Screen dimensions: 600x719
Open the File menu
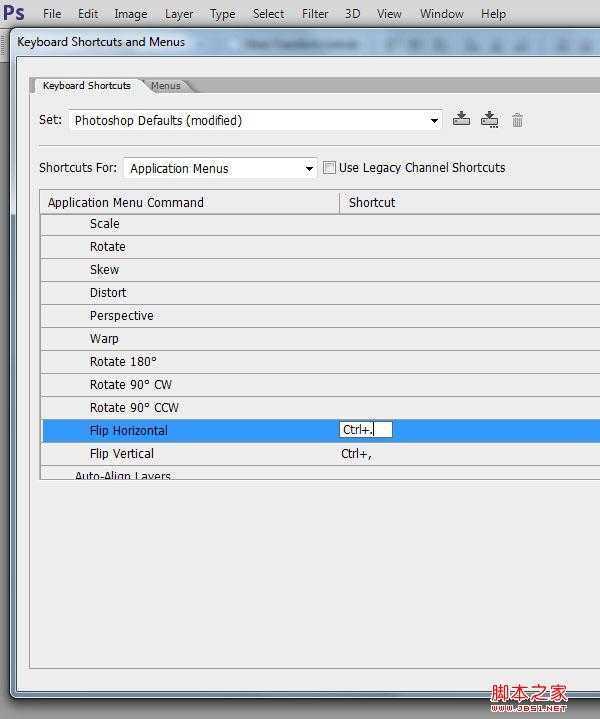coord(52,14)
